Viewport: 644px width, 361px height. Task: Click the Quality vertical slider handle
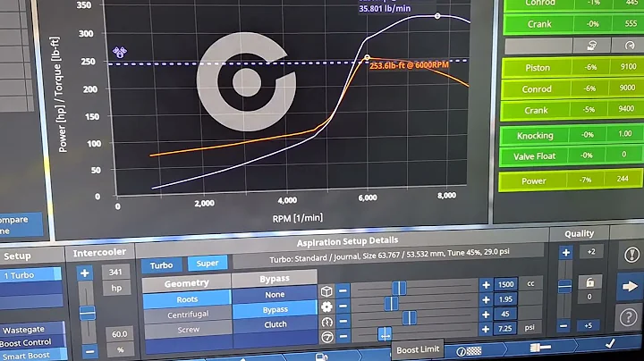point(564,286)
